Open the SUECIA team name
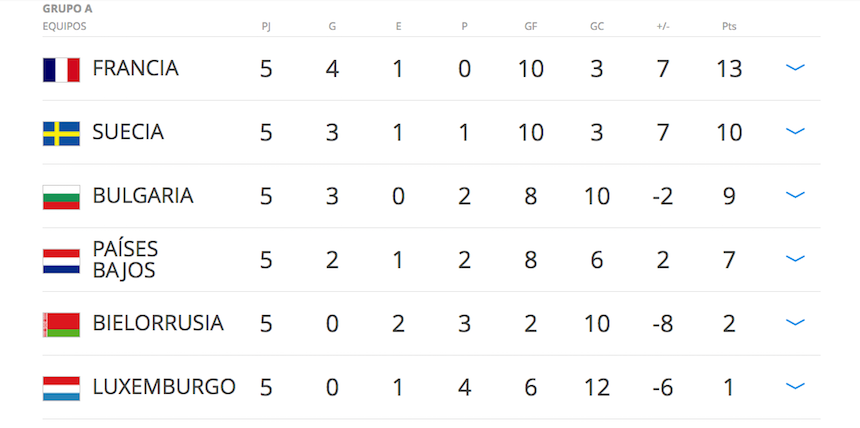The width and height of the screenshot is (860, 428). 128,132
